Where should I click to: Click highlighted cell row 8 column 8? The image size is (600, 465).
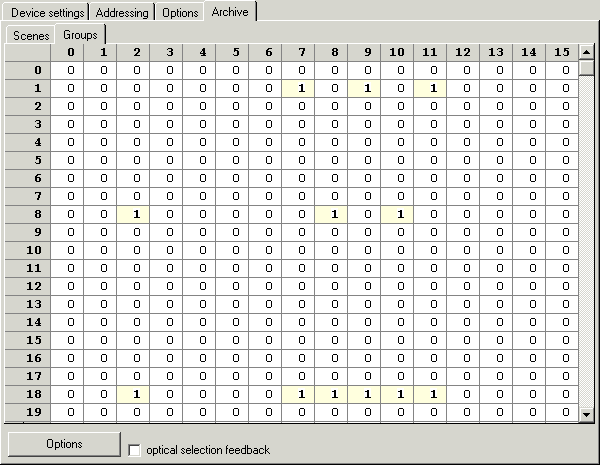(331, 214)
